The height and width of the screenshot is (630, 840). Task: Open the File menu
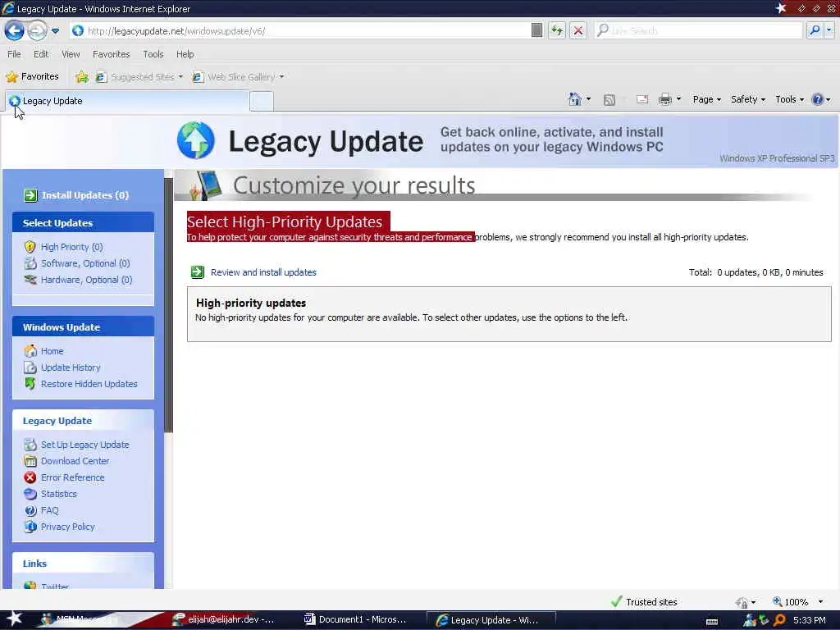[x=14, y=54]
